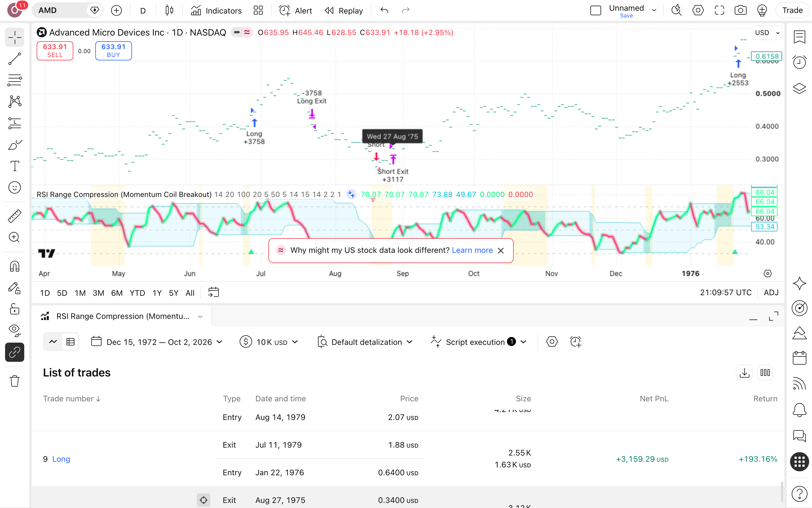Screen dimensions: 812x508
Task: Create a new Alert
Action: (295, 10)
